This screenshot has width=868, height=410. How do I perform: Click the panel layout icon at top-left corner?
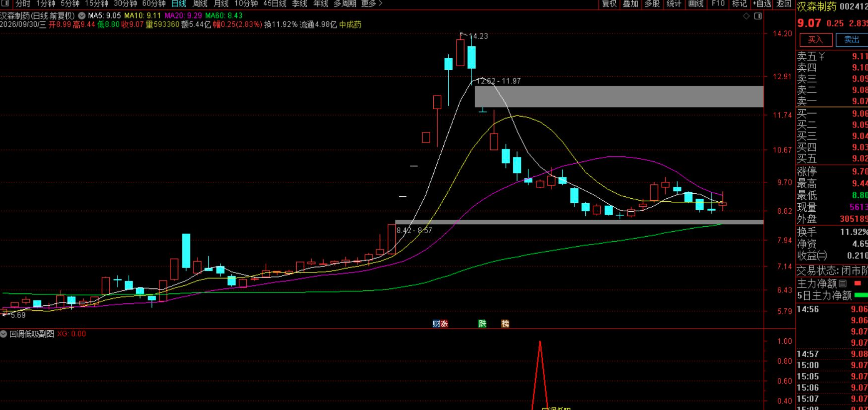click(x=5, y=3)
